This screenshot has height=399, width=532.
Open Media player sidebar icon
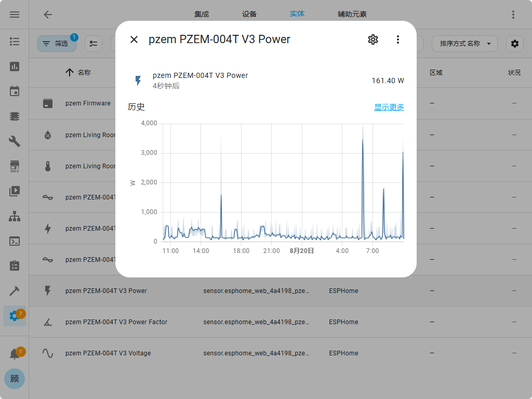[x=15, y=191]
